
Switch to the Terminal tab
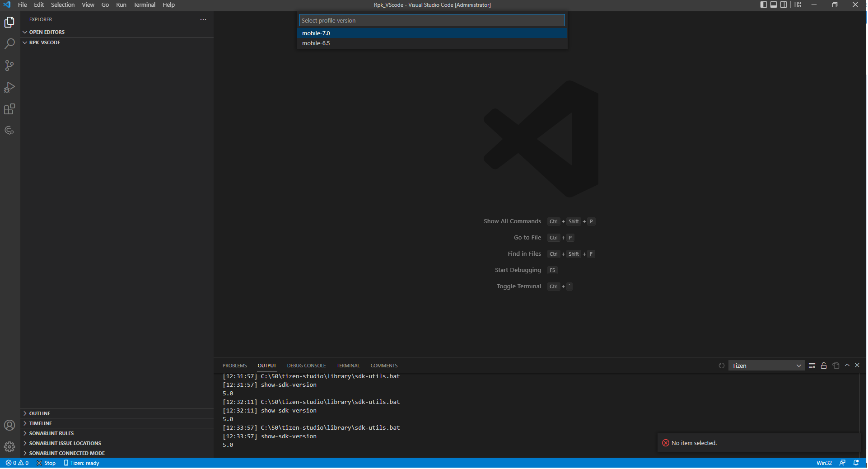coord(348,366)
